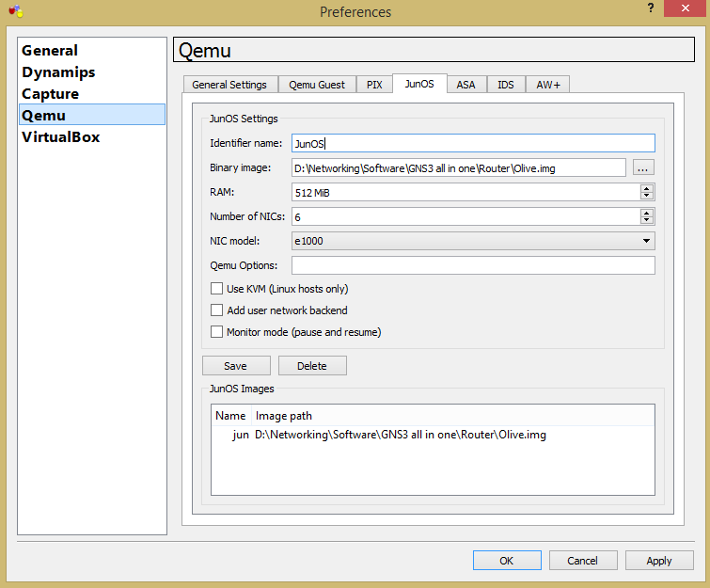
Task: Select the Olive.img image path cell in JunOS Images
Action: coord(401,435)
